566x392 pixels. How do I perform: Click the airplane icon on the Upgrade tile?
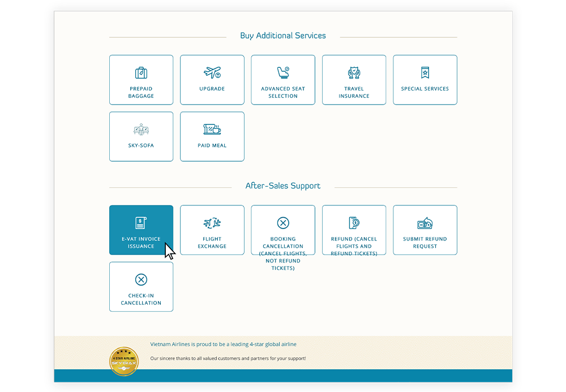pyautogui.click(x=212, y=72)
